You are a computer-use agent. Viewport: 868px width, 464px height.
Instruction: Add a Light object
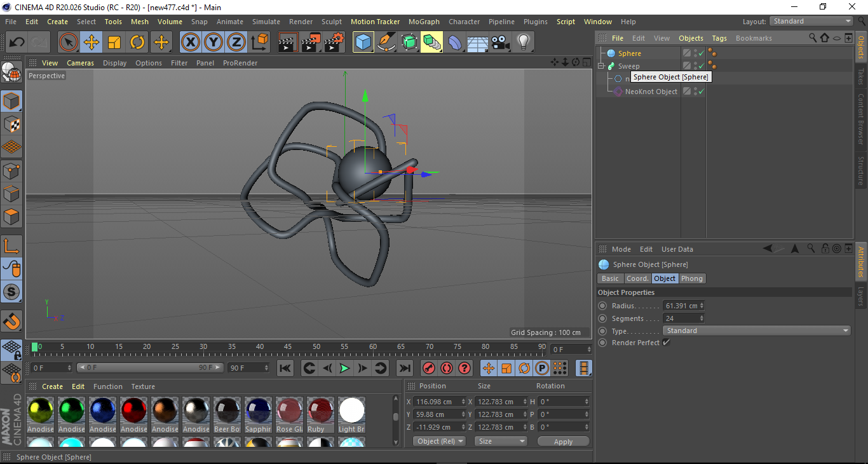(523, 43)
